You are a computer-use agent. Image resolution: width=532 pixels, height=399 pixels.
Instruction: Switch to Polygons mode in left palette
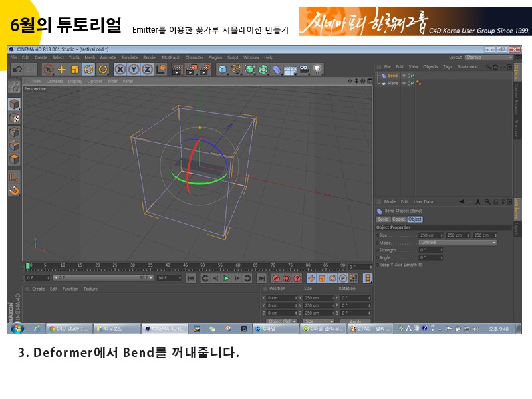click(x=14, y=160)
